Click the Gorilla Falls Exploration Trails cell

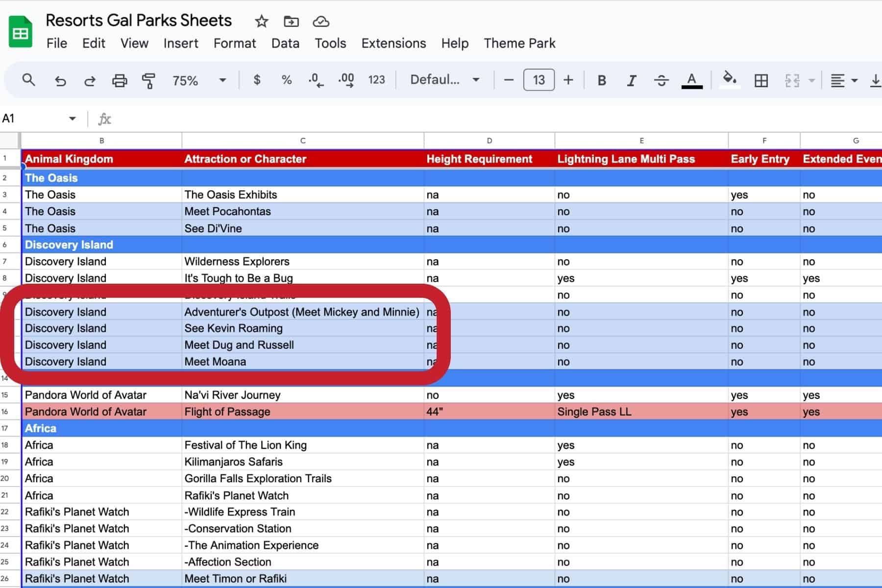303,478
